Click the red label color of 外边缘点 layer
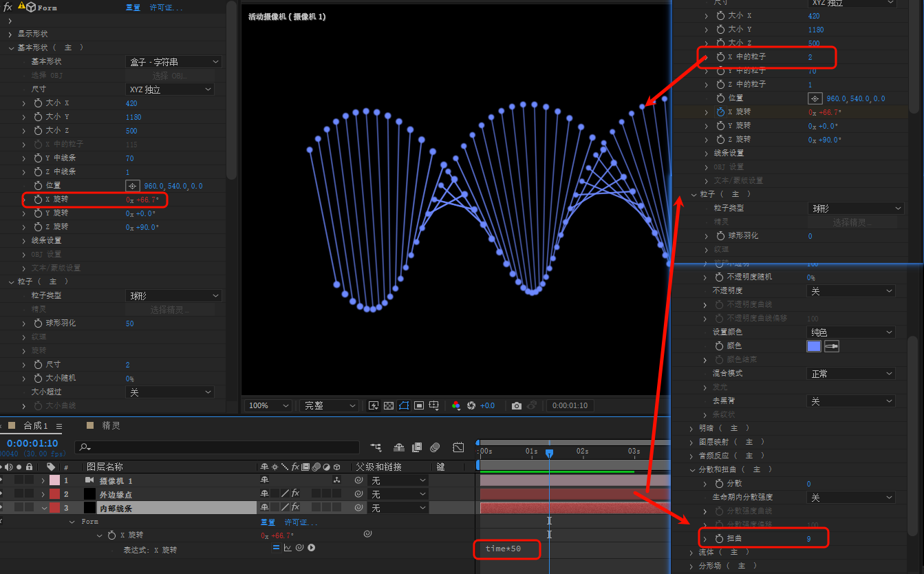Screen dimensions: 924x574 [54, 494]
